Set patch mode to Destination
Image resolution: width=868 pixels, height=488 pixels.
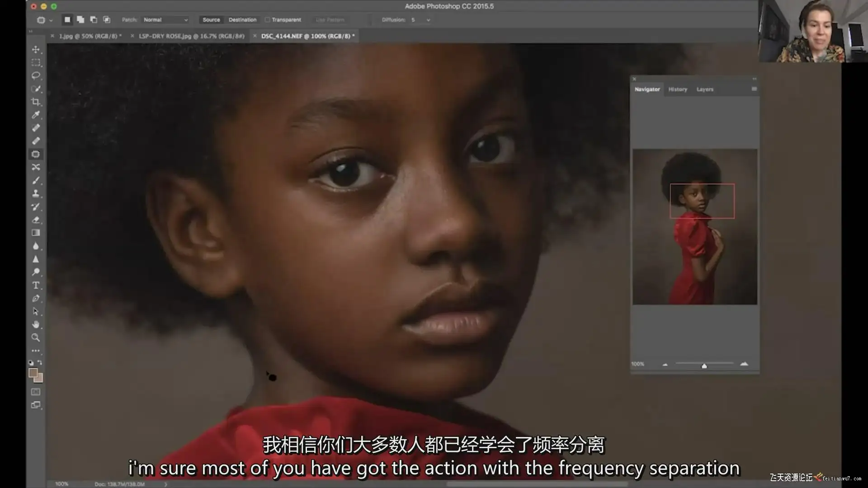[242, 20]
